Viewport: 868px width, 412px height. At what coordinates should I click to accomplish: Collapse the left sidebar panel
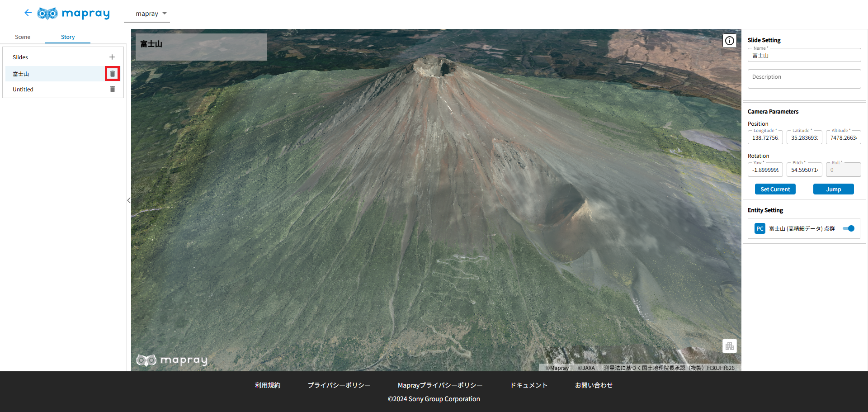[x=129, y=200]
